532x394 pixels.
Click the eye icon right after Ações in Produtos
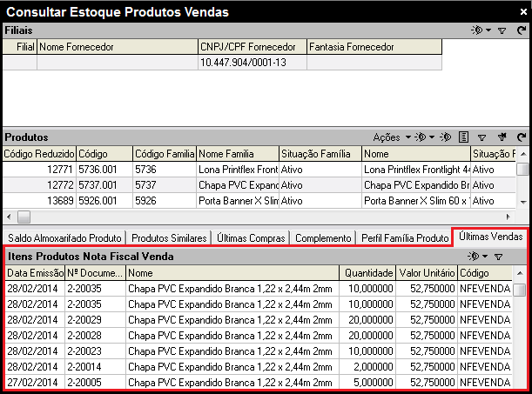(421, 137)
